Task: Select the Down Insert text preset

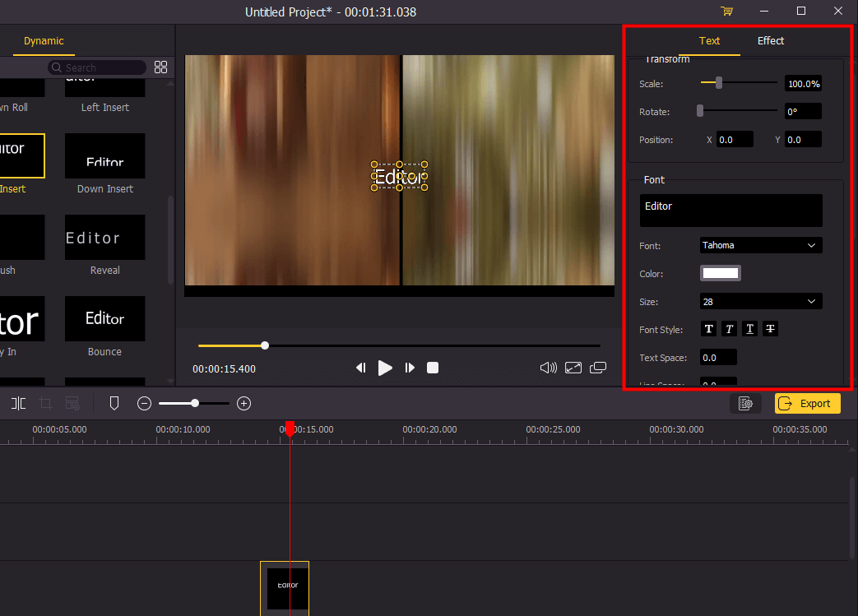Action: (105, 156)
